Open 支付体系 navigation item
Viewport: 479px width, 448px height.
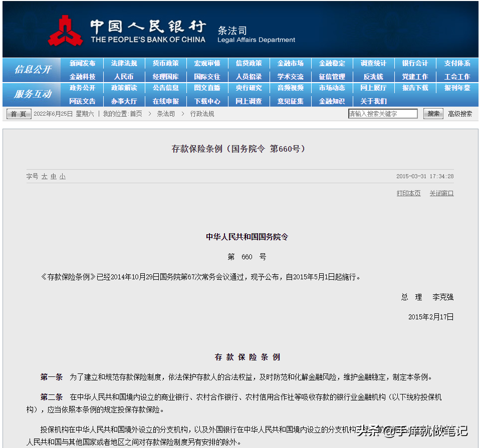457,63
